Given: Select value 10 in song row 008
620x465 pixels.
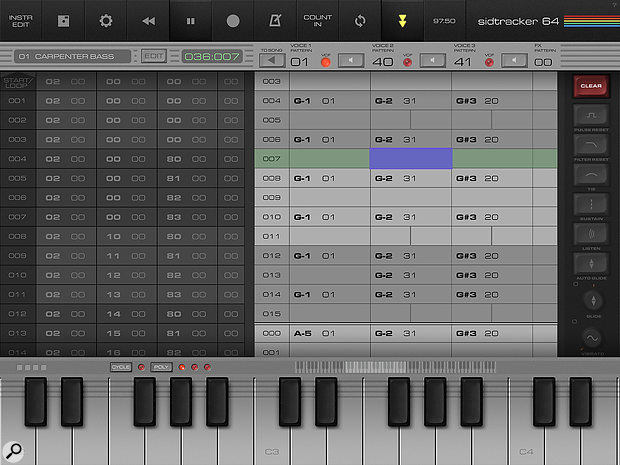Looking at the screenshot, I should (x=113, y=236).
